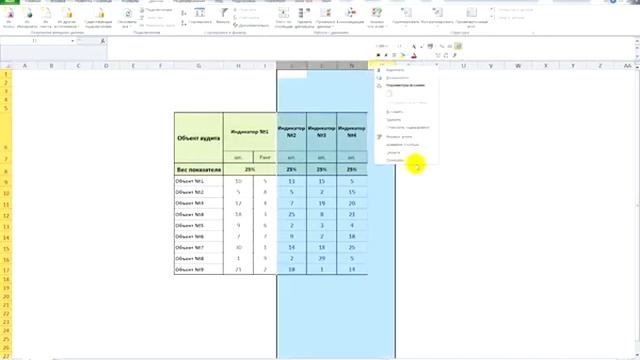Select cell 'Объект №2'
This screenshot has height=360, width=640.
coord(199,192)
